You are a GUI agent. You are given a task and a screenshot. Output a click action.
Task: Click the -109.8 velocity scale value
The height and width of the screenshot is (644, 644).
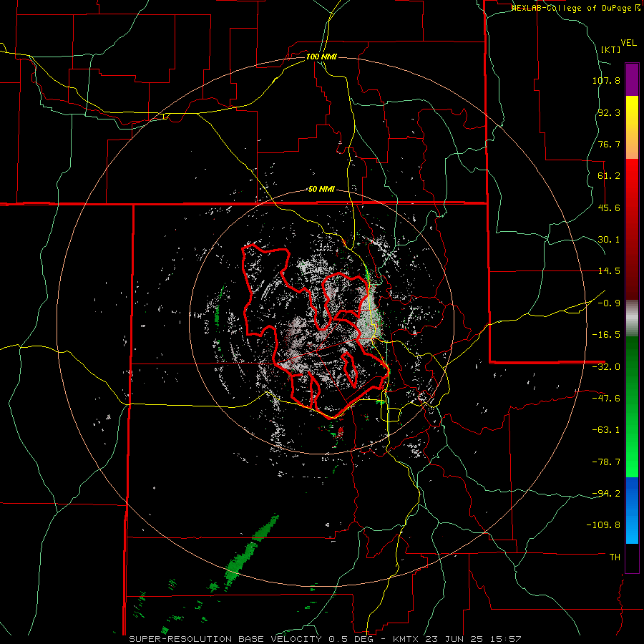click(x=603, y=525)
